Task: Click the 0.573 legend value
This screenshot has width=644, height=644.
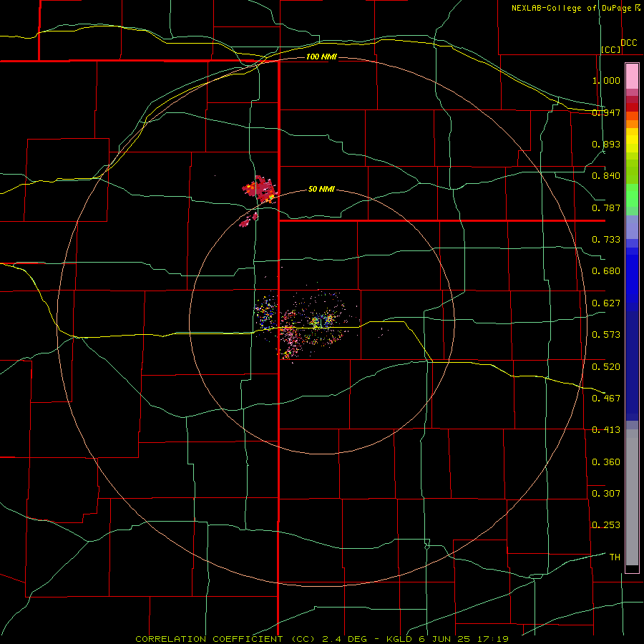Action: pyautogui.click(x=606, y=335)
